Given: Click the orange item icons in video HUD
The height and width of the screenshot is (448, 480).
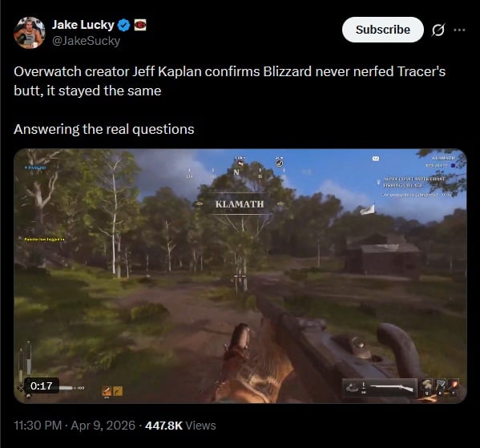Looking at the screenshot, I should 112,391.
